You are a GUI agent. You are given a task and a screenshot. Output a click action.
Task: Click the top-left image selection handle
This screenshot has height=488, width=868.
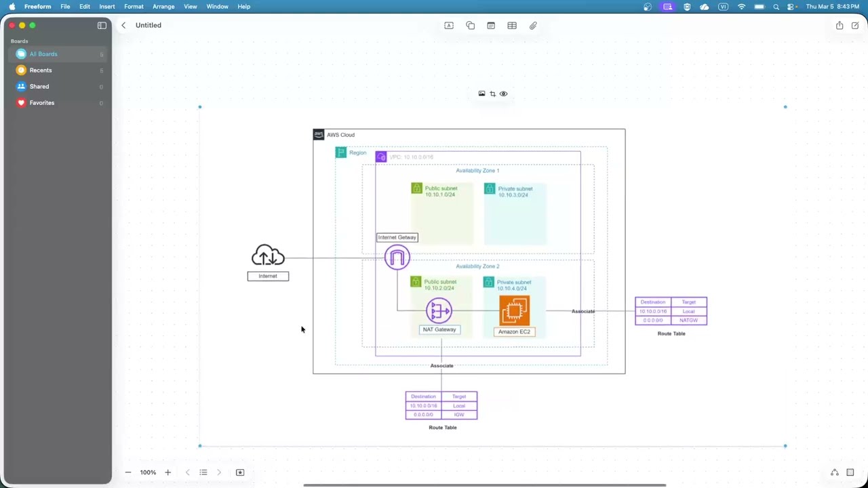tap(200, 107)
